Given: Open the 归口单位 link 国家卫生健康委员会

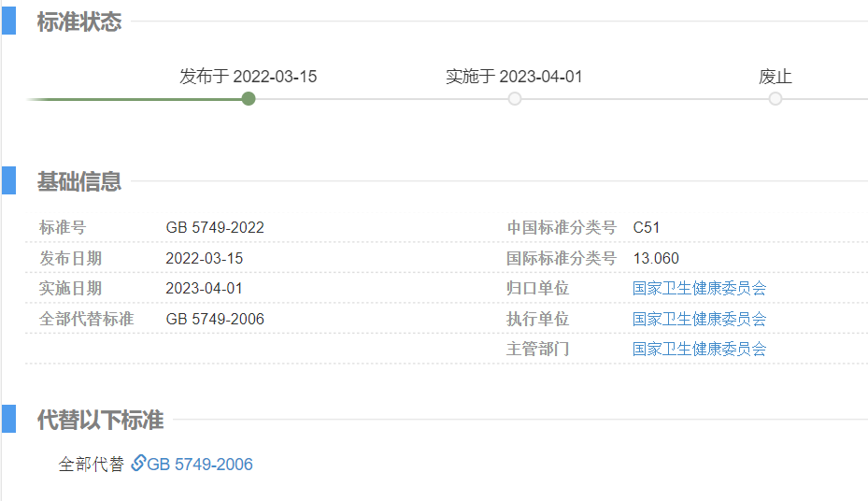Looking at the screenshot, I should 699,288.
